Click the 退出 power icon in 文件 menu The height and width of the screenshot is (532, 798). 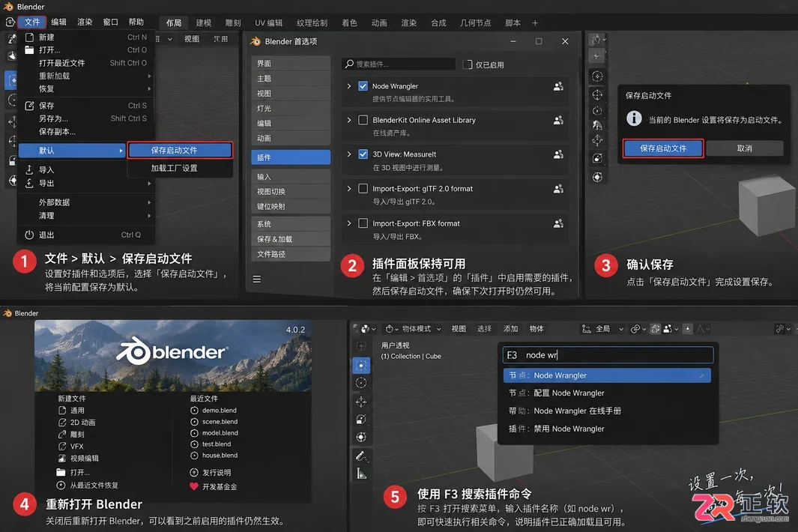(29, 235)
